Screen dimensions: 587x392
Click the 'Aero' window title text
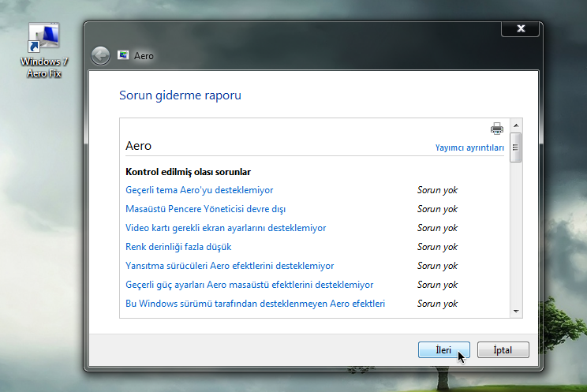tap(144, 56)
